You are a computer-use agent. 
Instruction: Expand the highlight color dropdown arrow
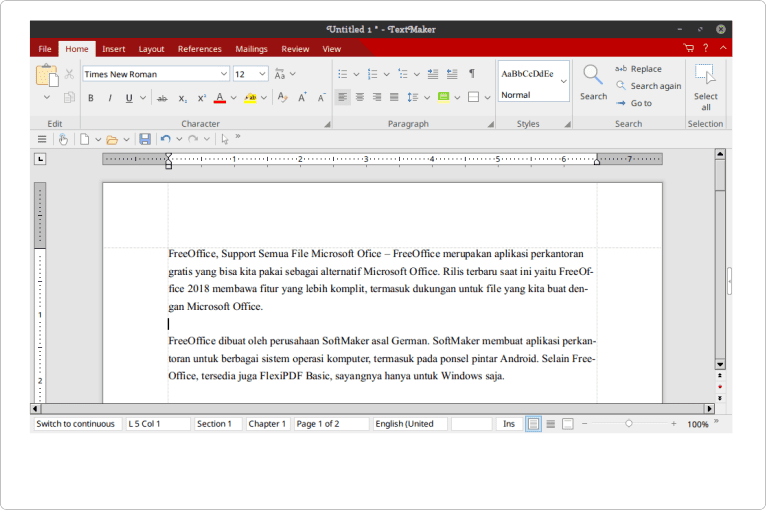click(264, 98)
